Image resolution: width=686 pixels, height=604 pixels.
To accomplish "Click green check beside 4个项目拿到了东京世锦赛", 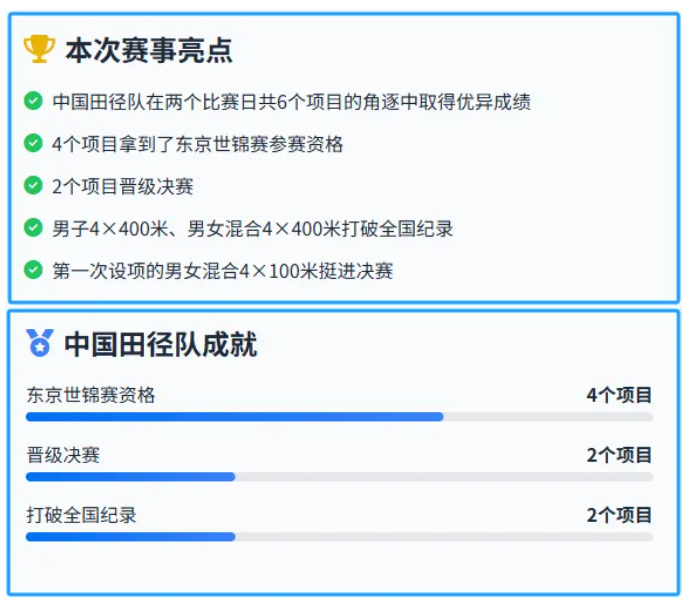I will (x=33, y=143).
